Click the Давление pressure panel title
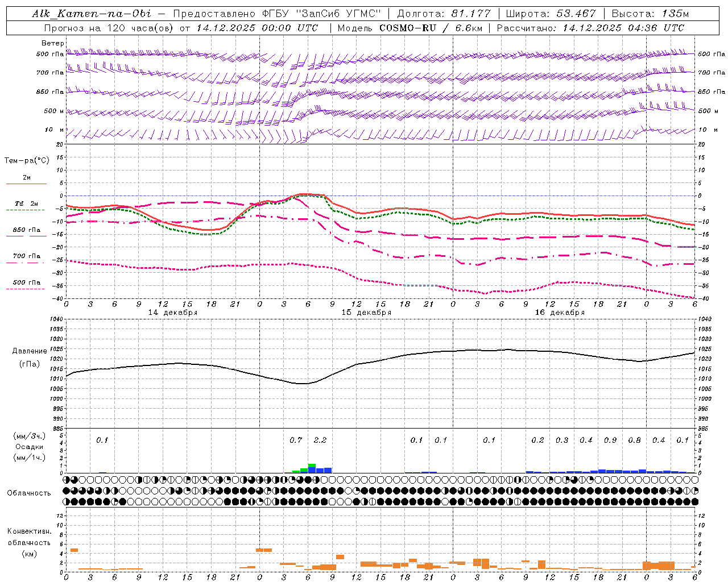 30,351
